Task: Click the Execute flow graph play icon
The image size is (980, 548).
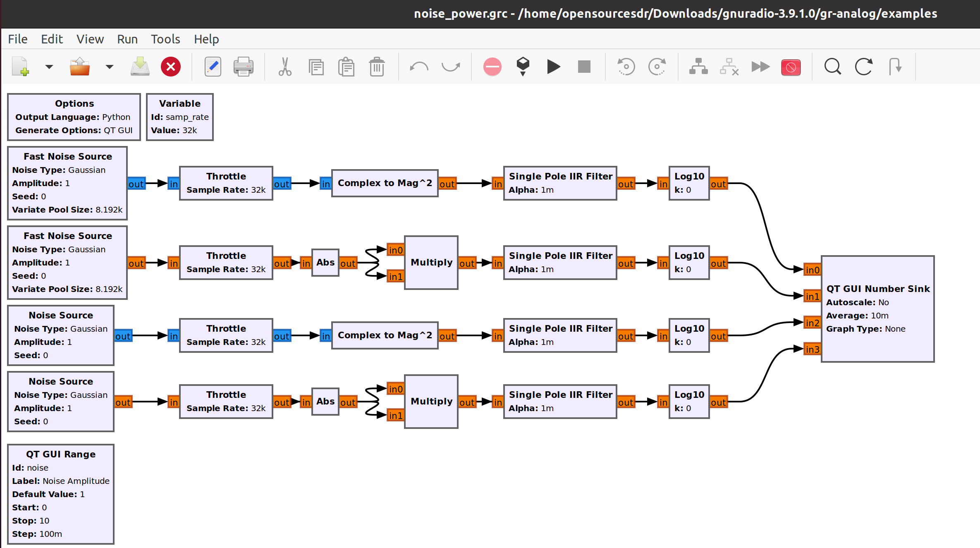Action: tap(553, 67)
